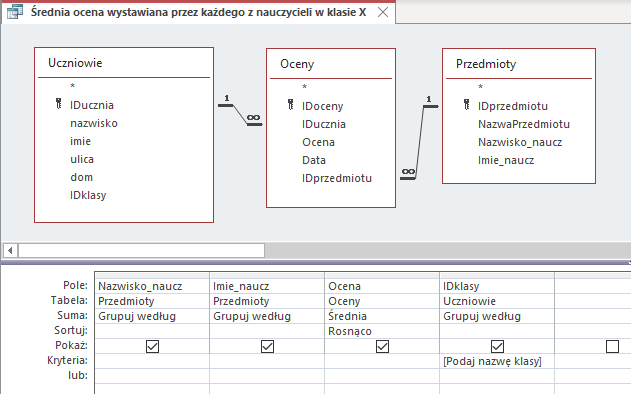Select the query tab titled Średnia ocena wystawiana
The height and width of the screenshot is (394, 631).
198,12
